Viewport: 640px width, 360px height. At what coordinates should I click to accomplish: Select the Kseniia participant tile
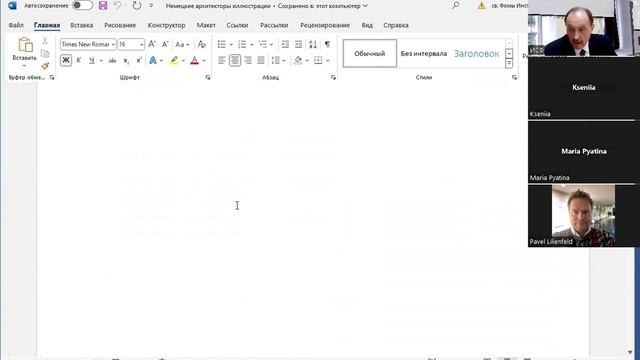click(583, 88)
